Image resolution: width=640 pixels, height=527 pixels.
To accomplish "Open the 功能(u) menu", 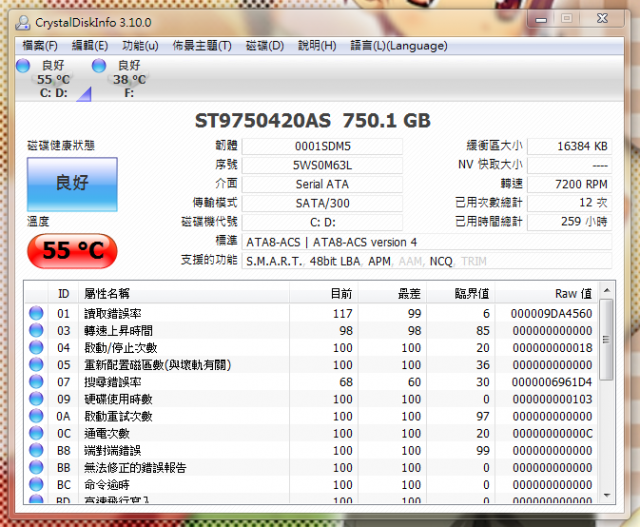I will coord(140,46).
